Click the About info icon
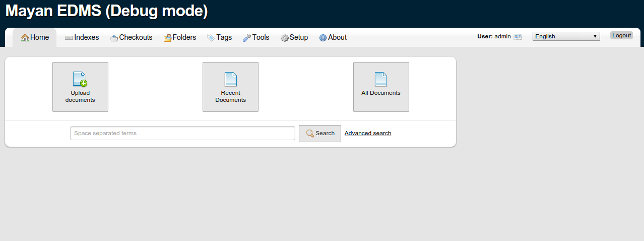Viewport: 644px width, 241px height. coord(323,38)
